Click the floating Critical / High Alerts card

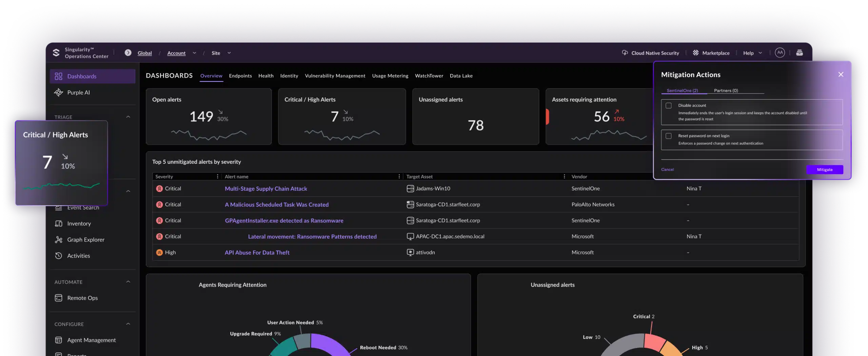point(61,163)
